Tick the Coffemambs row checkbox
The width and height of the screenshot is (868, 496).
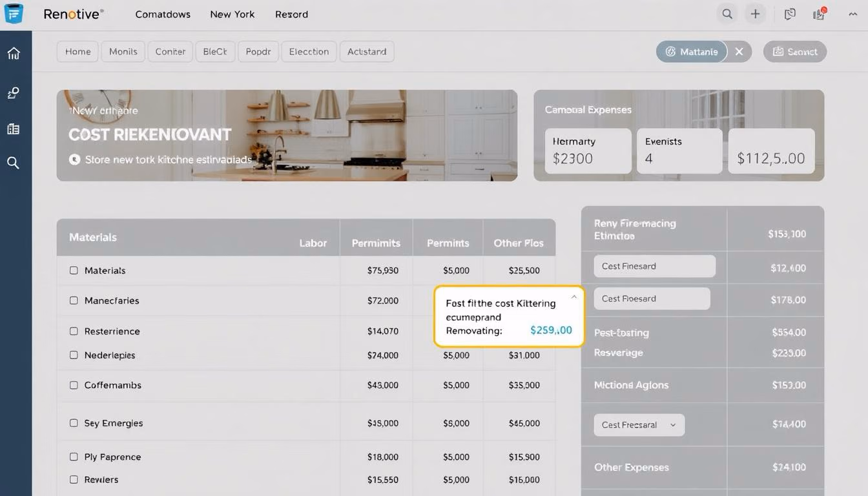[74, 385]
